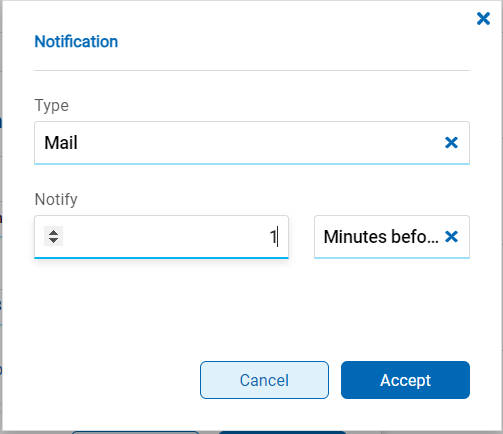503x434 pixels.
Task: Click into the Notify number input field
Action: [161, 237]
